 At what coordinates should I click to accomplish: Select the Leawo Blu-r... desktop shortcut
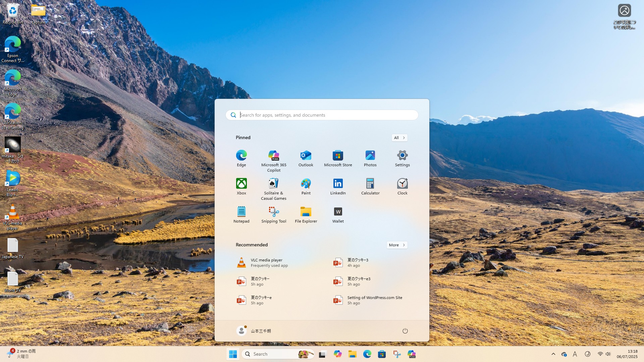pos(13,183)
